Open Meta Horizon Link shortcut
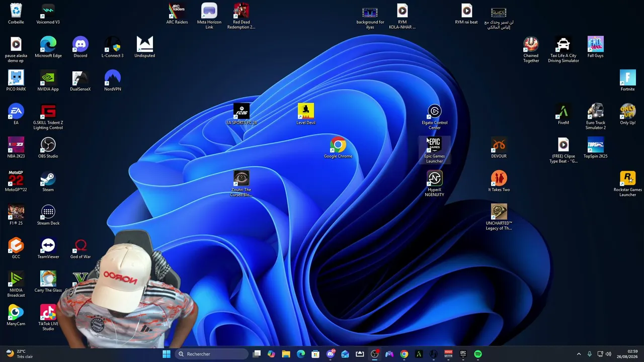 point(209,17)
